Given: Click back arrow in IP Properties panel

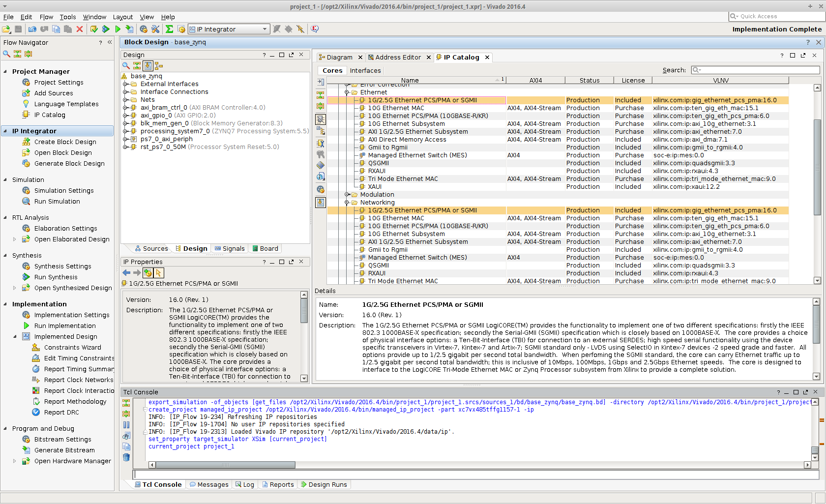Looking at the screenshot, I should point(126,273).
